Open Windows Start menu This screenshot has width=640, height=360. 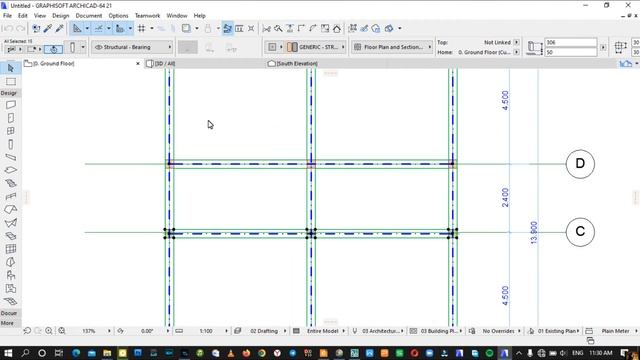tap(8, 353)
